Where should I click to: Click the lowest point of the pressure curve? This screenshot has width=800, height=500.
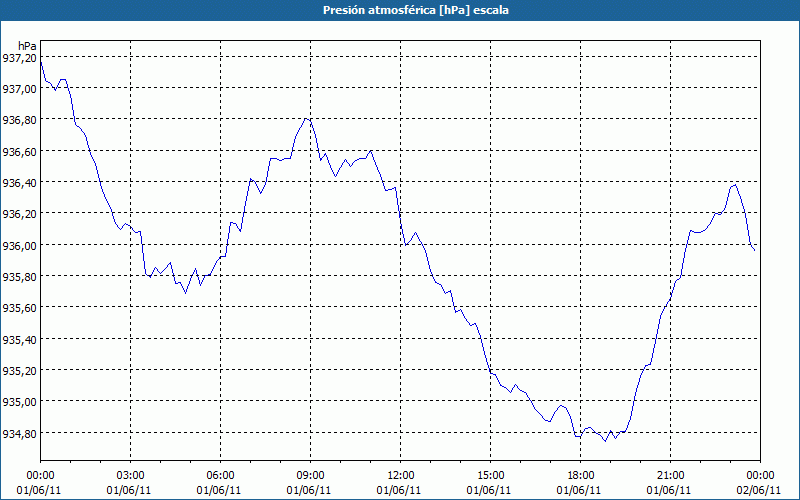606,441
